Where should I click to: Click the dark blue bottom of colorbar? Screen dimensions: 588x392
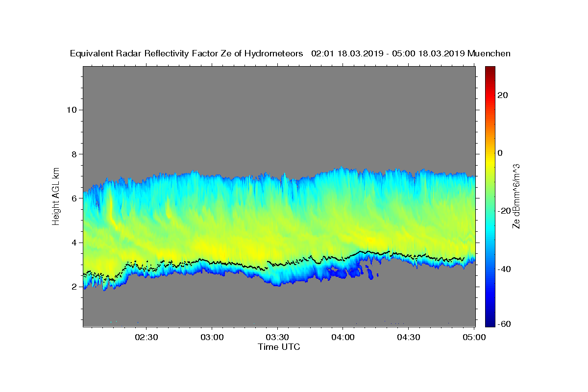490,323
